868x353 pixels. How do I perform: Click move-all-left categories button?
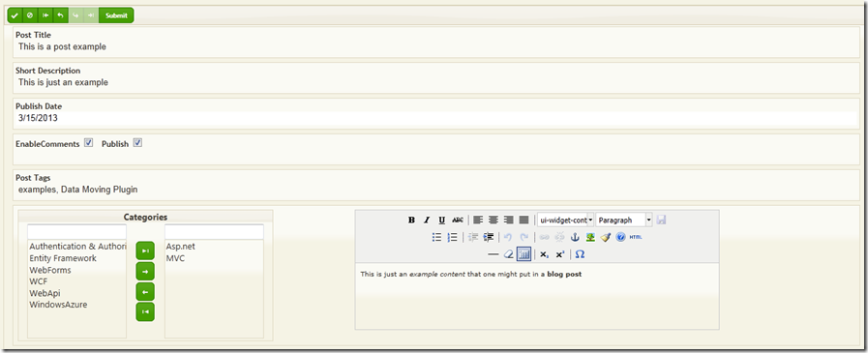(x=145, y=312)
